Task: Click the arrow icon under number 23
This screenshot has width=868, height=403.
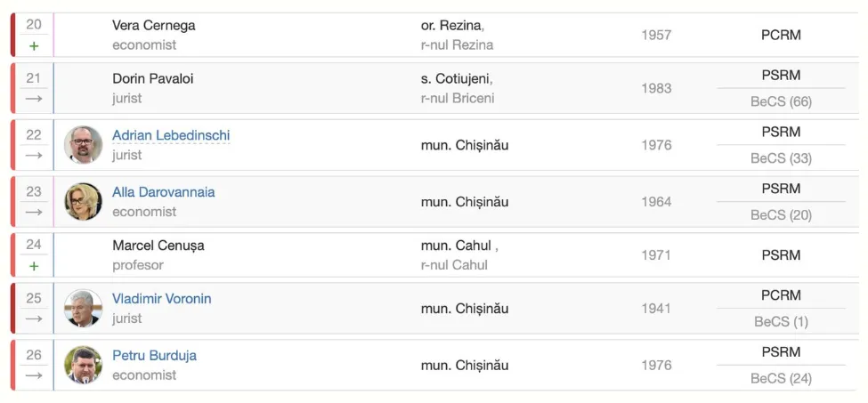Action: click(x=34, y=213)
